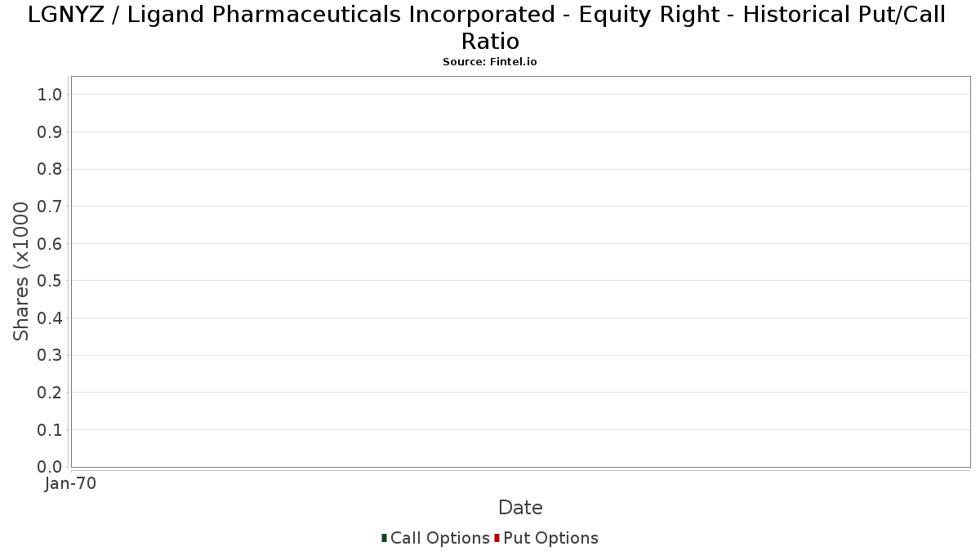
Task: Click the 0.8 y-axis tick label
Action: coord(50,169)
